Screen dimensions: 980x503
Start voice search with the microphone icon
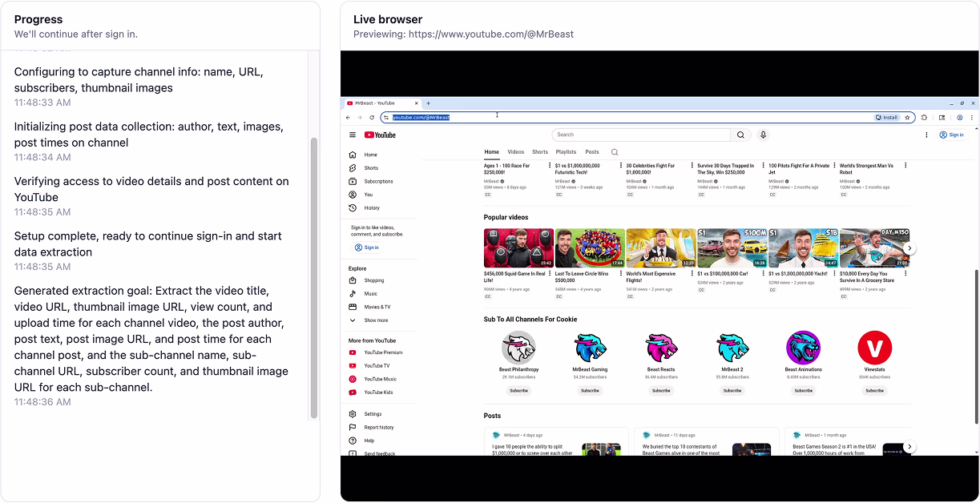click(x=763, y=135)
